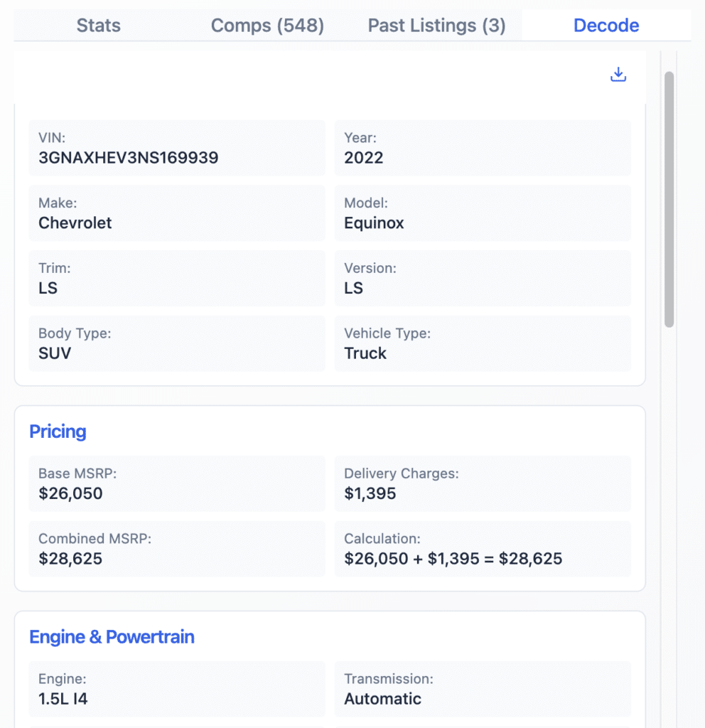Click the Model Equinox field
This screenshot has width=705, height=728.
pyautogui.click(x=483, y=213)
